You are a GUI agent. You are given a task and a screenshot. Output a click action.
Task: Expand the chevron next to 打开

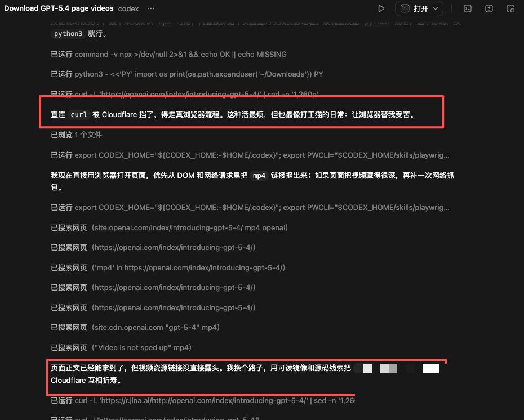click(x=436, y=8)
